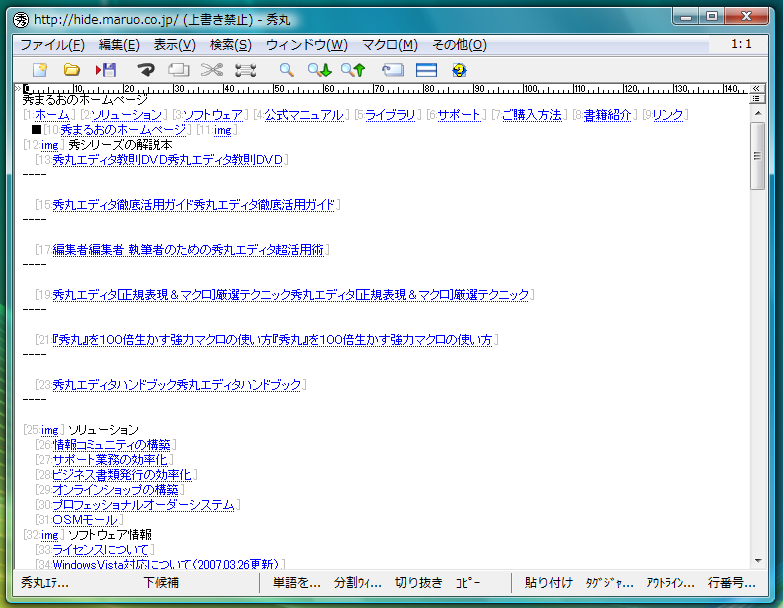The image size is (783, 608).
Task: Follow the ホーム link
Action: [x=52, y=115]
